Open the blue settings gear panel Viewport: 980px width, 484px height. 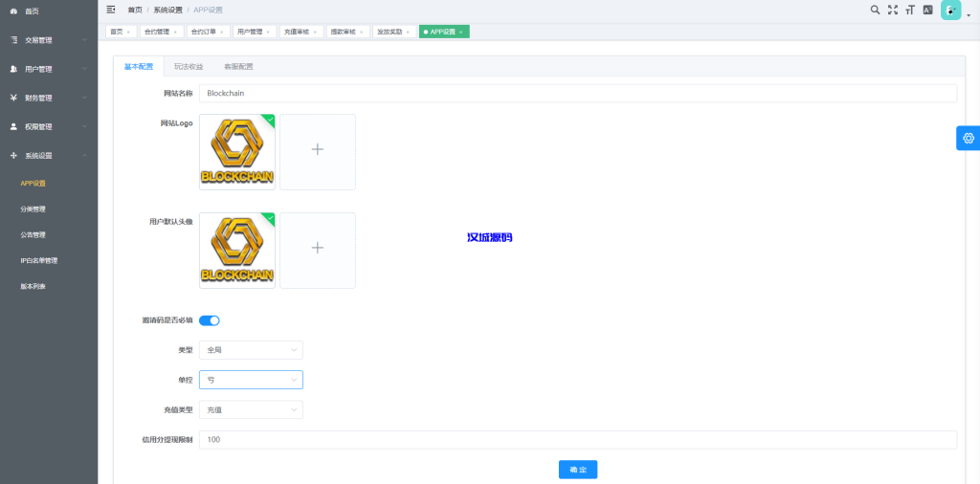pos(968,138)
